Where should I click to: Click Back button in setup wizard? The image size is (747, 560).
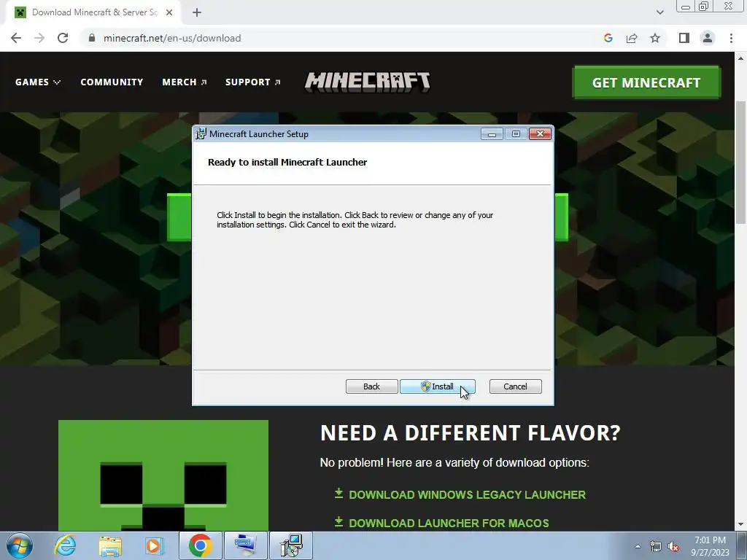pos(371,386)
